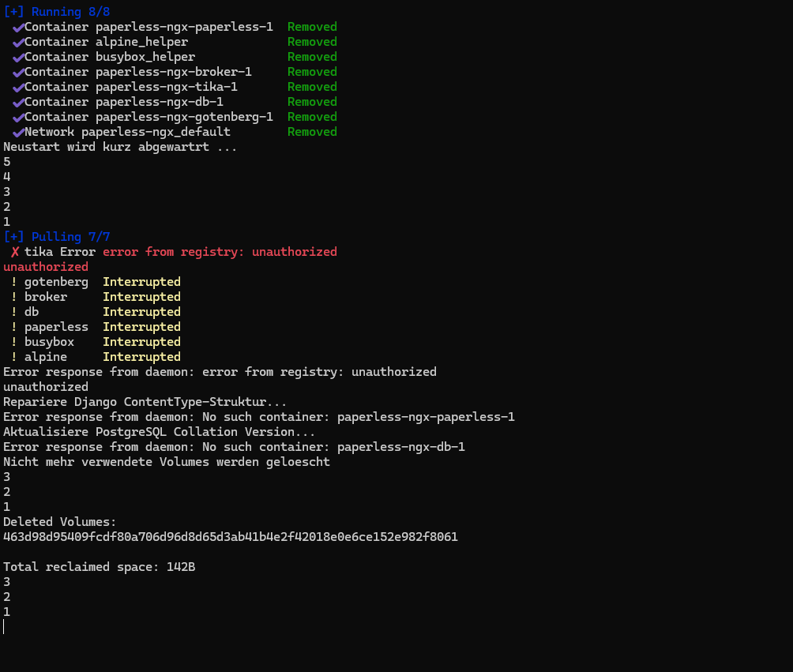Screen dimensions: 793x672
Task: Click the checkmark beside paperless-ngx-paperless-1 container
Action: coord(17,28)
